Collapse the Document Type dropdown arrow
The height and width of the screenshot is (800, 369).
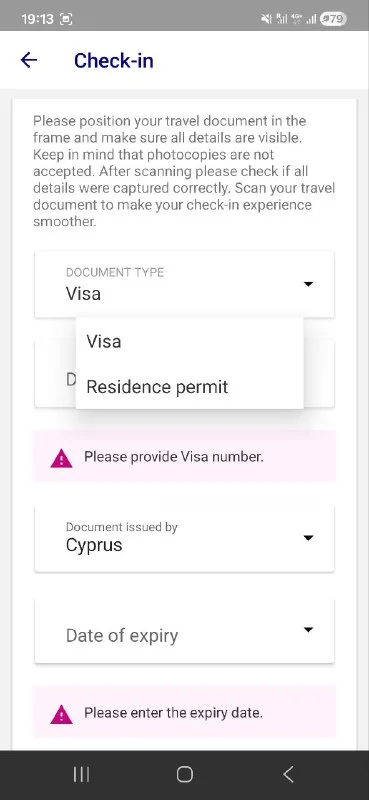(x=308, y=284)
